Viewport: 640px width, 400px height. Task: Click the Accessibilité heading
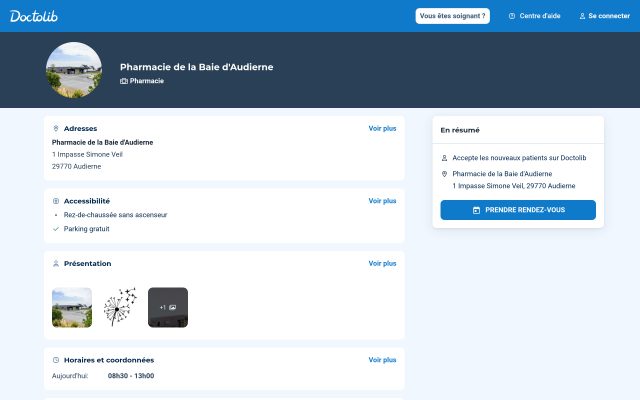pyautogui.click(x=87, y=201)
